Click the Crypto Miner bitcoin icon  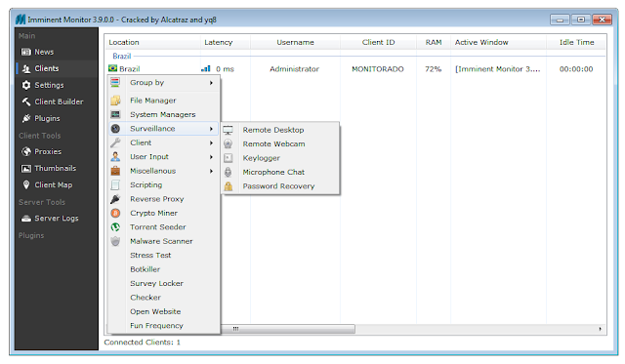point(115,213)
